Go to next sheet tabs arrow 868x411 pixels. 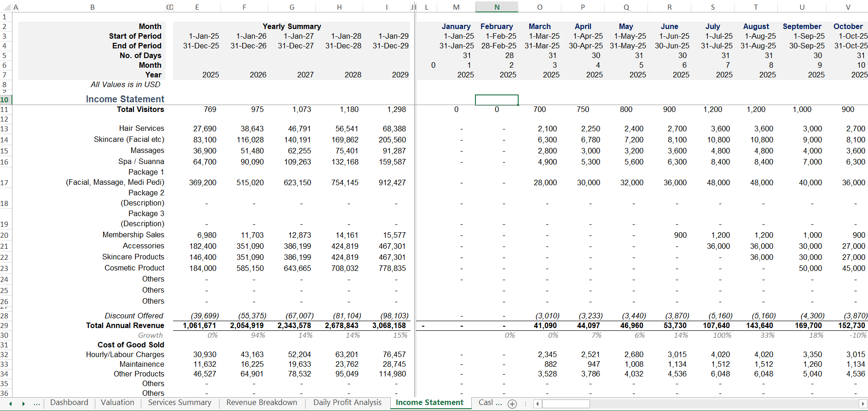click(x=23, y=404)
